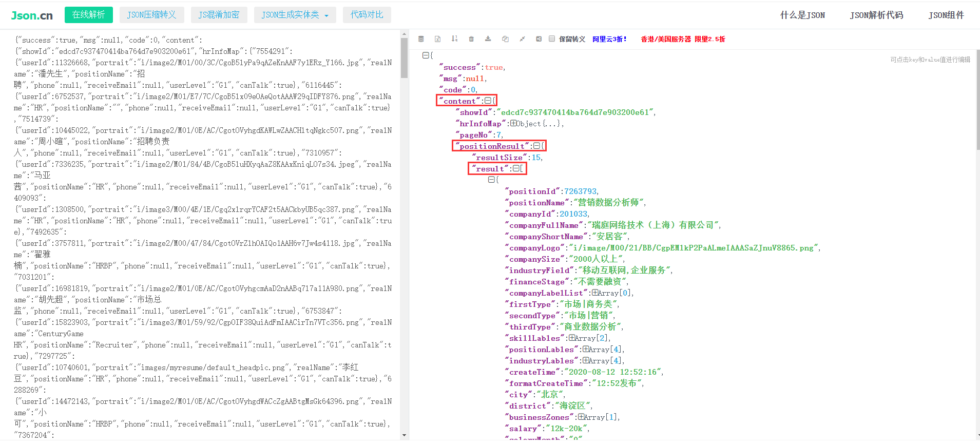Click the success key in JSON tree
The width and height of the screenshot is (980, 445).
tap(459, 67)
